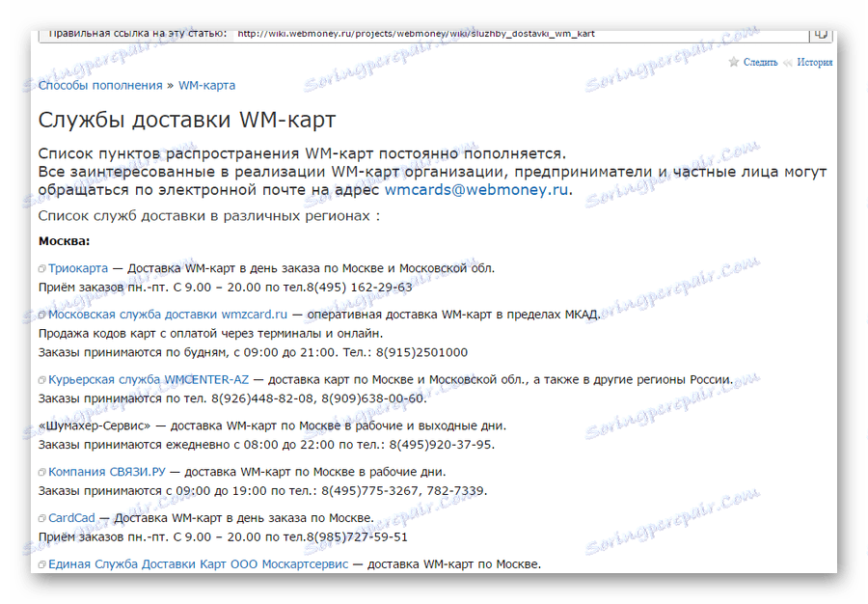Viewport: 868px width, 604px height.
Task: Click the wmcards@webmoney.ru email link
Action: pyautogui.click(x=476, y=190)
